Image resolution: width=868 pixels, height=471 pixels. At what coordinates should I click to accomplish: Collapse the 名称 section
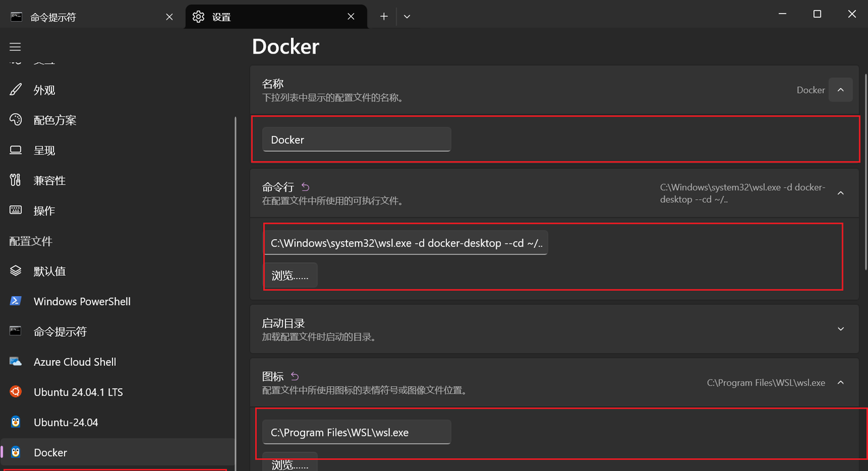pos(840,89)
